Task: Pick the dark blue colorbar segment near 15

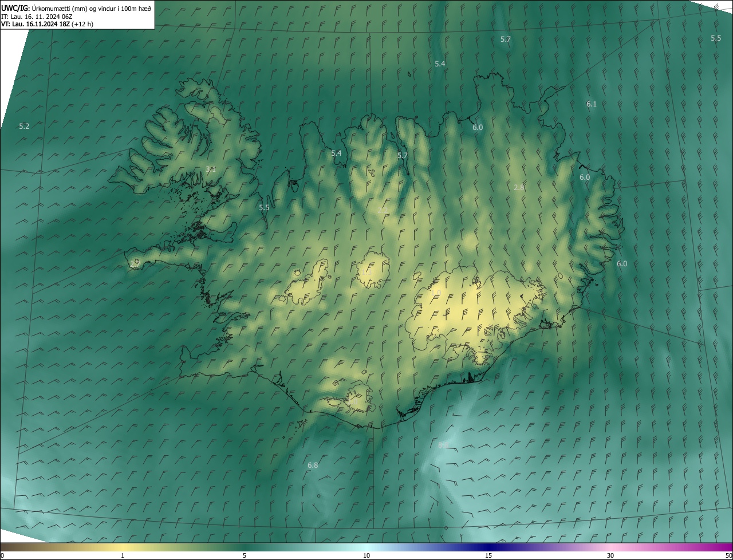Action: pyautogui.click(x=488, y=547)
